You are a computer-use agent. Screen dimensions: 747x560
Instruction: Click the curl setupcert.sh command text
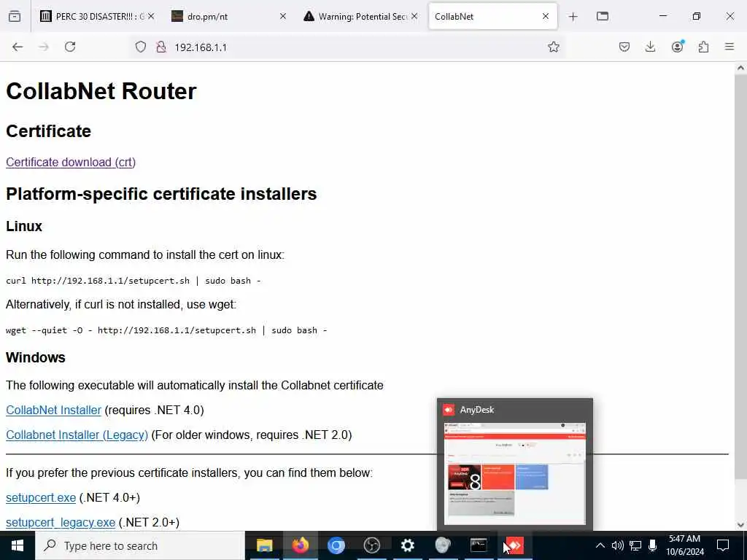point(133,281)
